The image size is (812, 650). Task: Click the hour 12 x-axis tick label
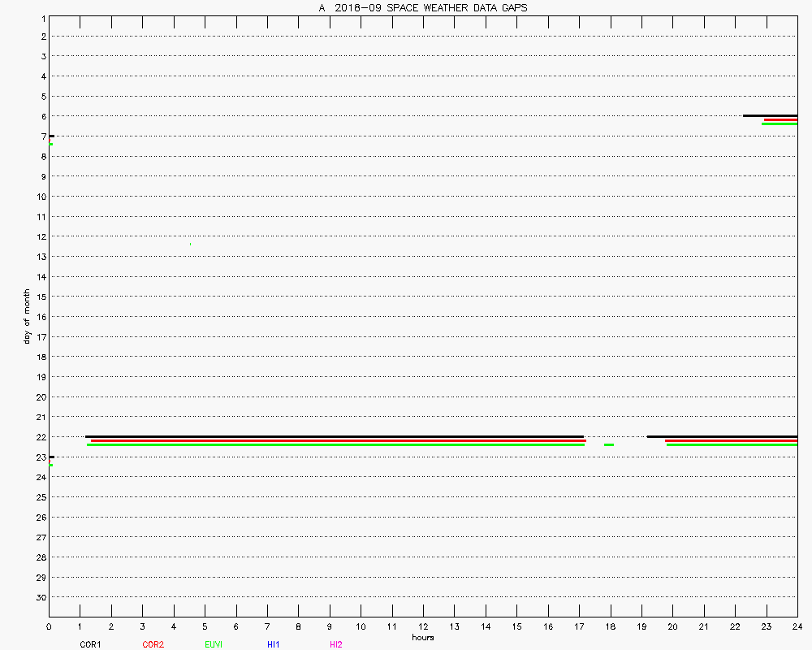pos(423,626)
